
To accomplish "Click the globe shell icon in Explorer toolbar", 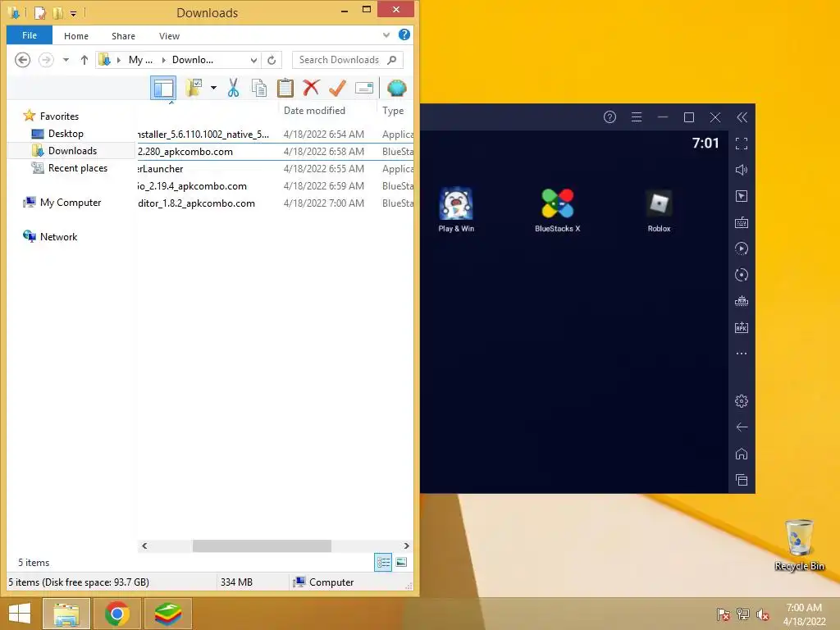I will tap(396, 88).
